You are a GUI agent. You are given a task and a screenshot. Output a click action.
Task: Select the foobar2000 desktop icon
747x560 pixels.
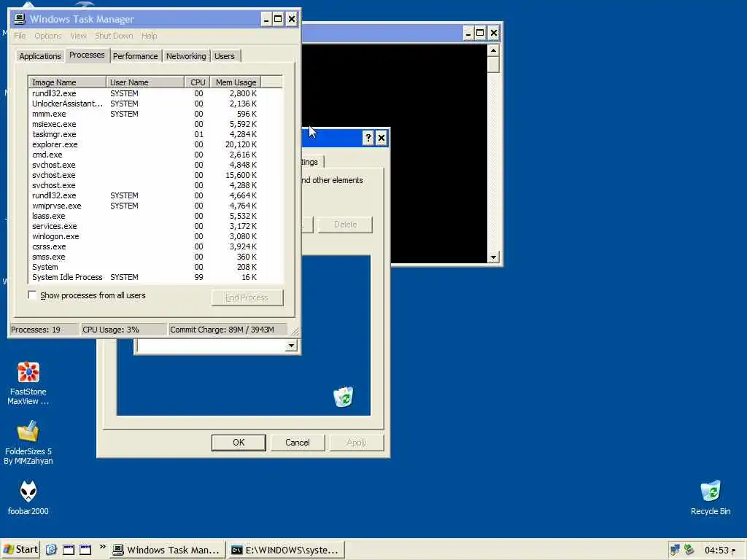click(28, 497)
